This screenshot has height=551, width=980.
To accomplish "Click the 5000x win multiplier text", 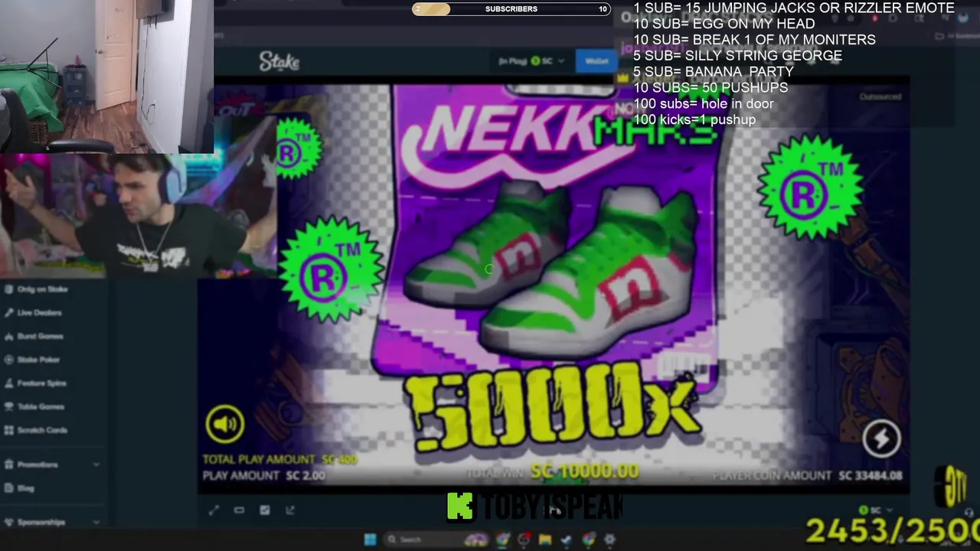I will 551,407.
